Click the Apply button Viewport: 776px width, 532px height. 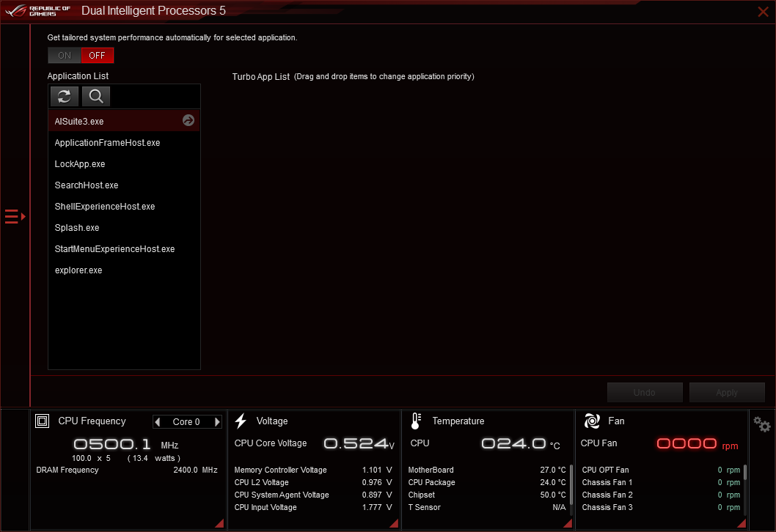(x=727, y=392)
